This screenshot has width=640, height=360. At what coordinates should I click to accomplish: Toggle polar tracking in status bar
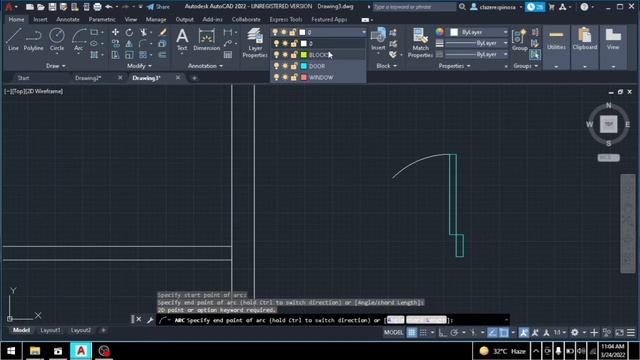(x=454, y=333)
